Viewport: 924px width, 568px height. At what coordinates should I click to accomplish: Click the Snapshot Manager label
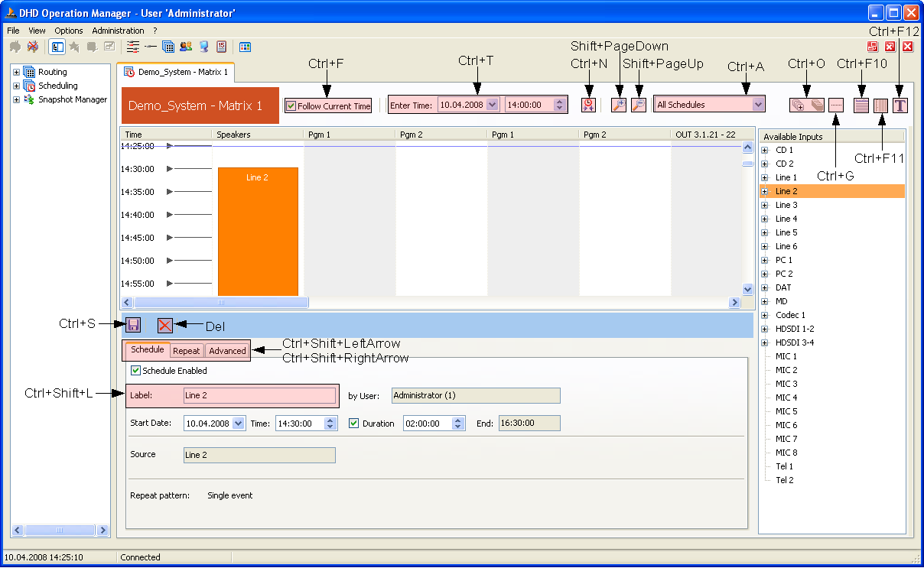73,99
